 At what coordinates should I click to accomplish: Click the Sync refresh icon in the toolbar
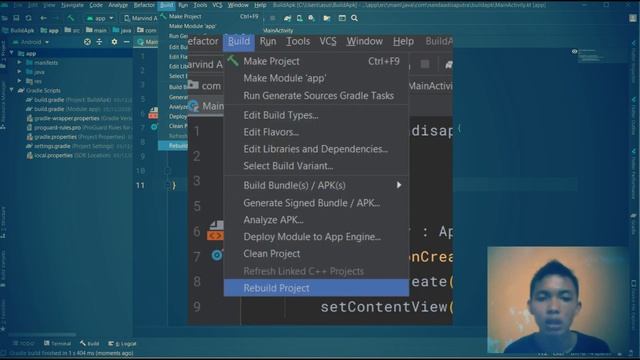click(28, 18)
